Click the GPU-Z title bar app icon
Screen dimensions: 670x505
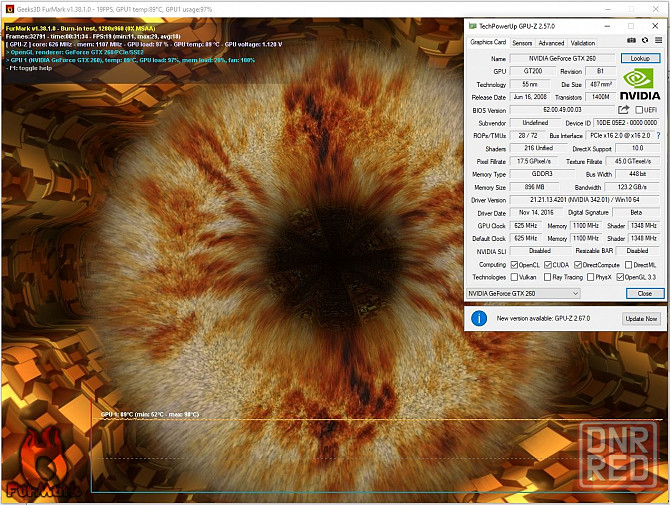pos(472,26)
